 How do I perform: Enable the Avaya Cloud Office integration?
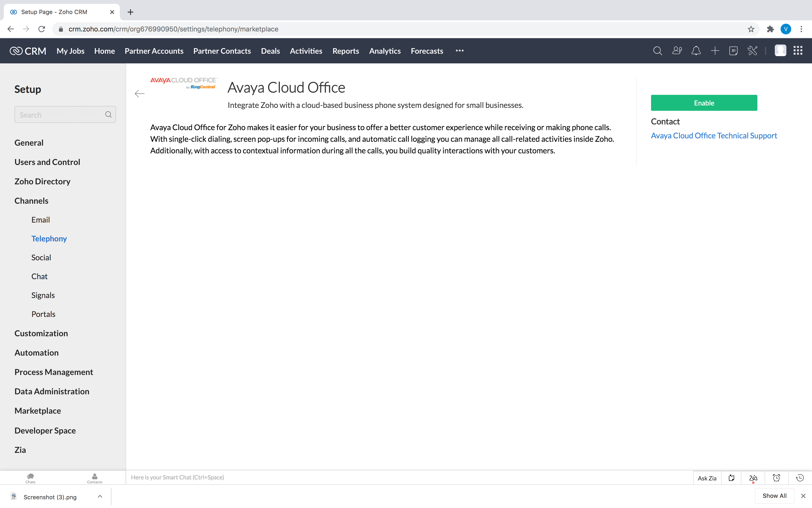704,103
